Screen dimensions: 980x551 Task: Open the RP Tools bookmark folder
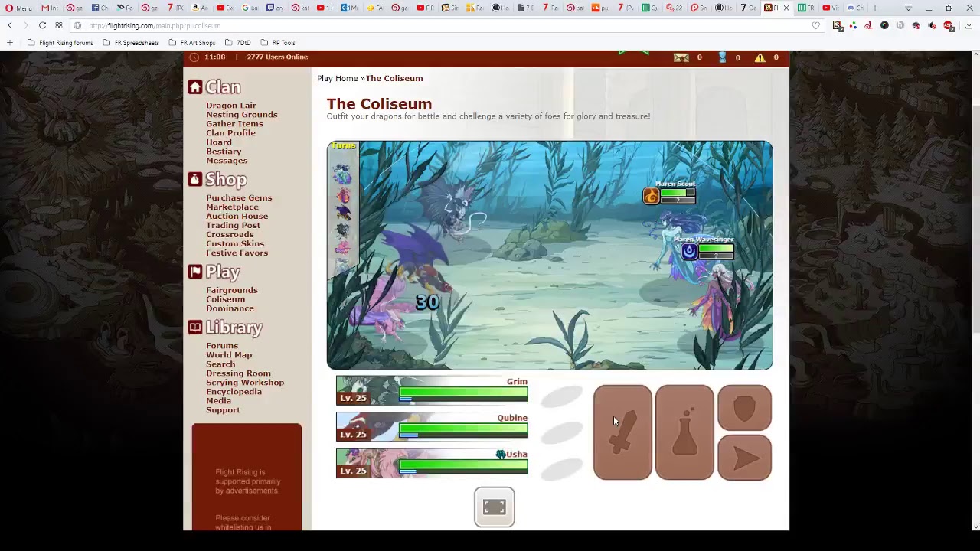tap(278, 43)
